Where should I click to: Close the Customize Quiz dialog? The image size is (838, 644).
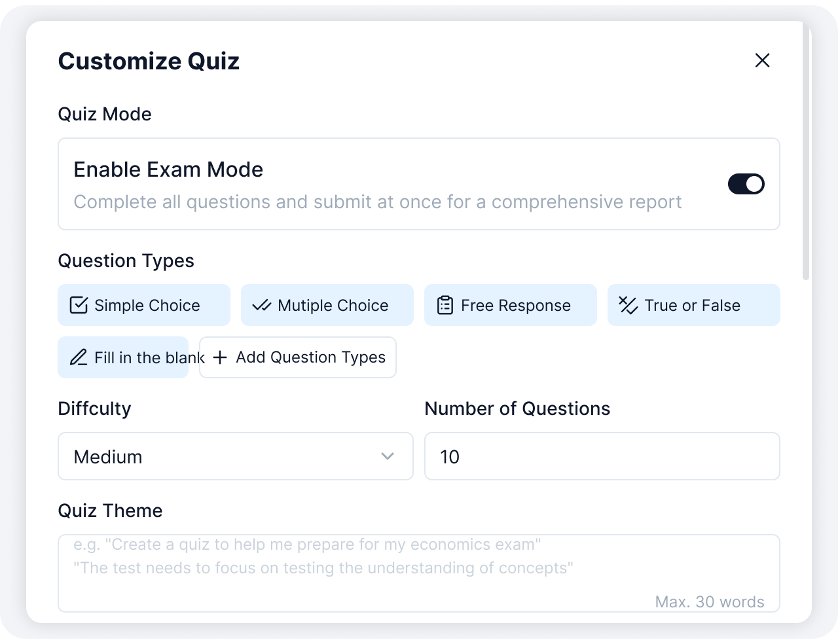[x=762, y=60]
